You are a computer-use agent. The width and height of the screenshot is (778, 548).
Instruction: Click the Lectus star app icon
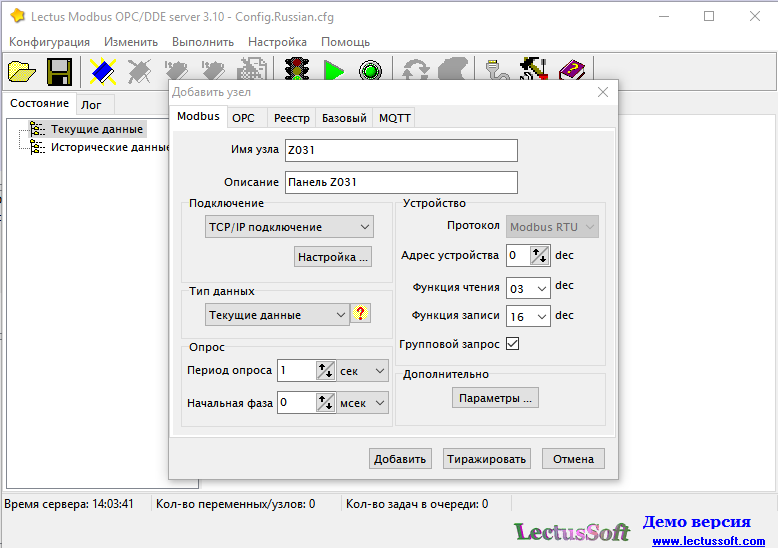[17, 16]
